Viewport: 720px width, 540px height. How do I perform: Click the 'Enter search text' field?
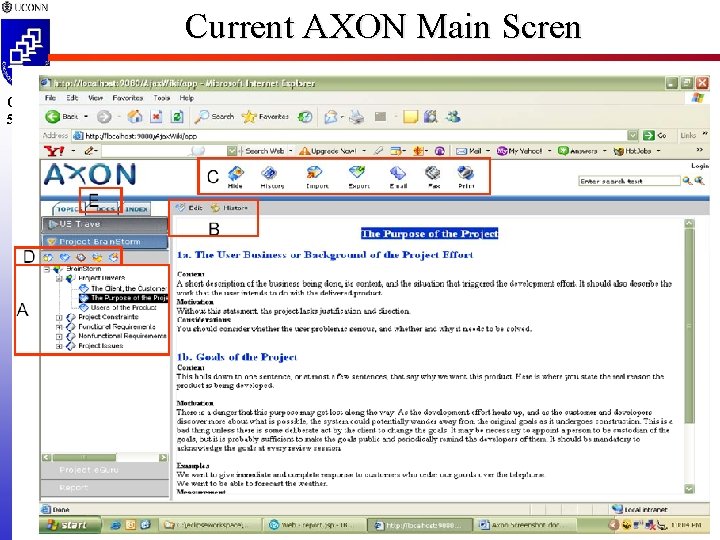click(x=629, y=181)
